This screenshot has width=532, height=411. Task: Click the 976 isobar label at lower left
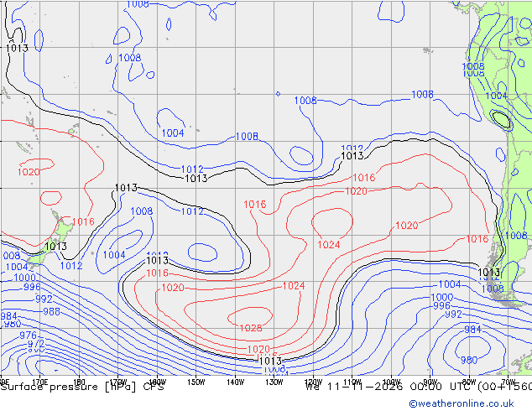click(28, 336)
